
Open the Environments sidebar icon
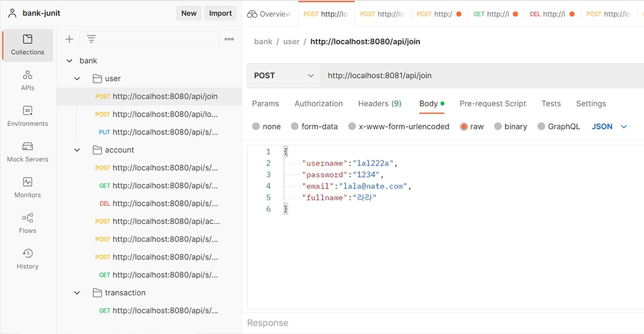(x=28, y=116)
